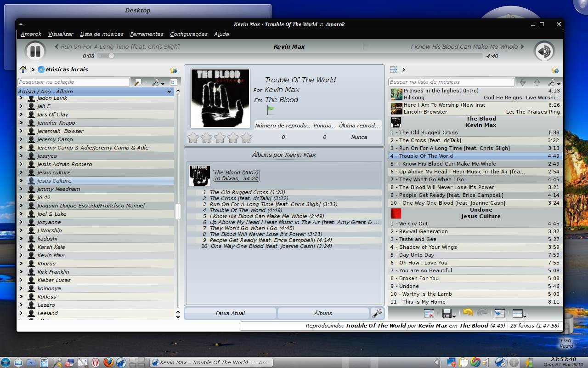Click the taskbar clock
The width and height of the screenshot is (588, 368).
(x=563, y=362)
